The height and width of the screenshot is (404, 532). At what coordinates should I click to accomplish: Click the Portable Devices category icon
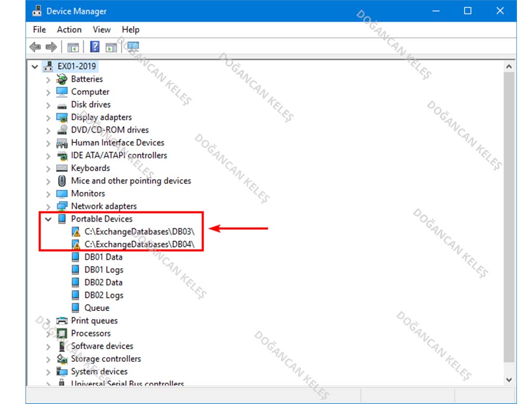tap(62, 219)
